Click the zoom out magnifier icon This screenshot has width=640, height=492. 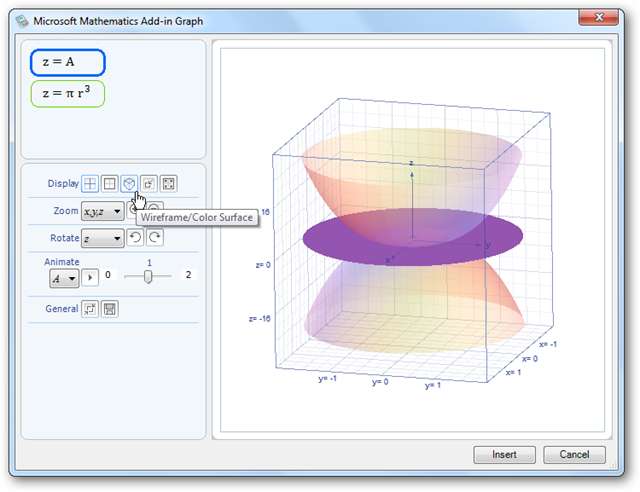pos(155,210)
